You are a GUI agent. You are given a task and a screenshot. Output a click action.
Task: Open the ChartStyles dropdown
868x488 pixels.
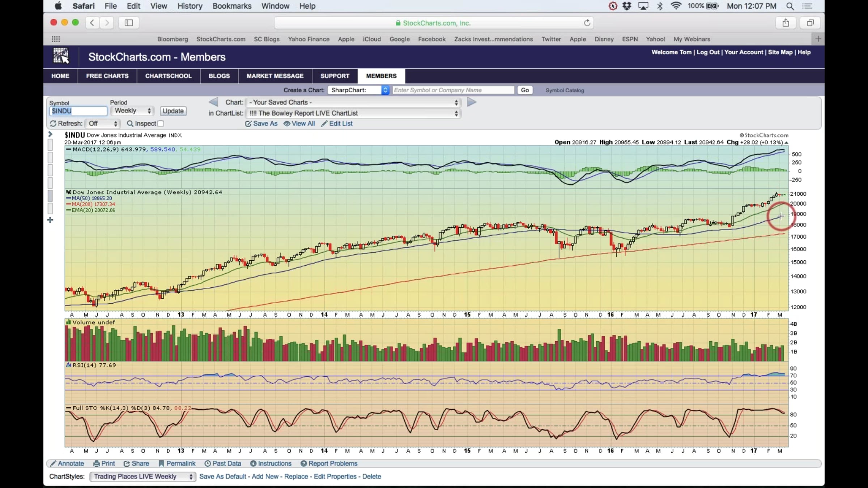(x=143, y=476)
